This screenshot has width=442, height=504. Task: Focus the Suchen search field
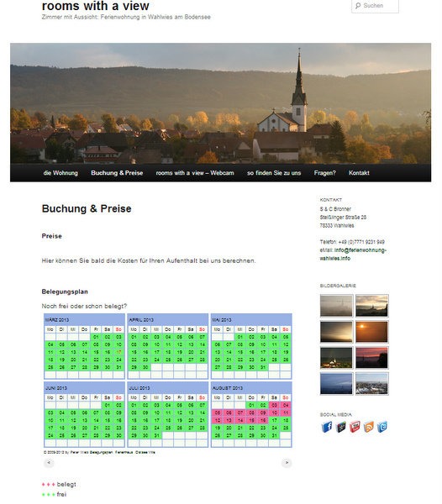click(375, 6)
